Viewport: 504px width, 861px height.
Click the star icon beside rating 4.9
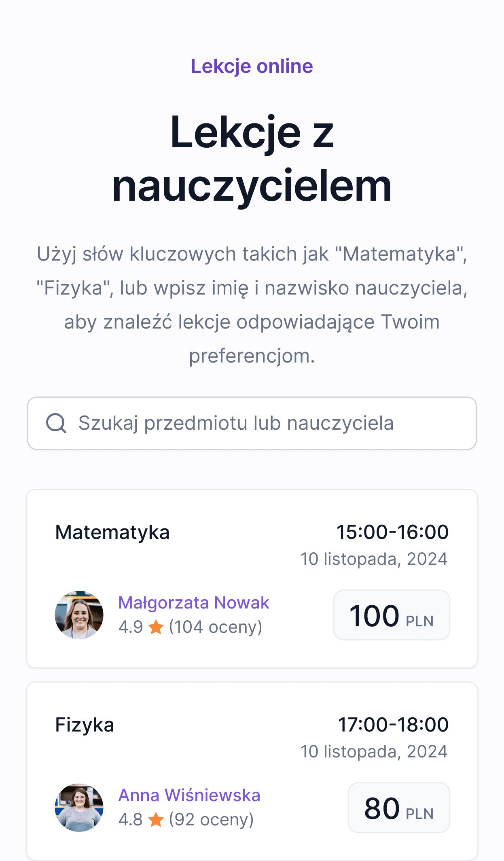pos(156,628)
